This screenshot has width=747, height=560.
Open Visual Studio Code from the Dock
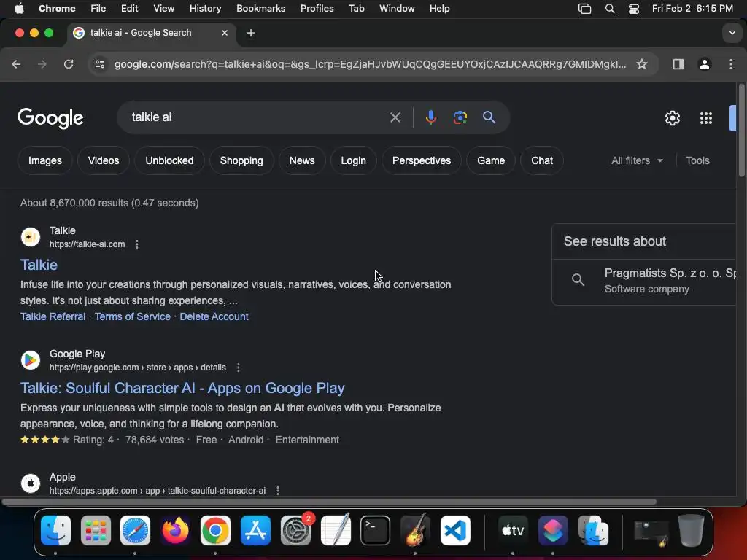(455, 530)
